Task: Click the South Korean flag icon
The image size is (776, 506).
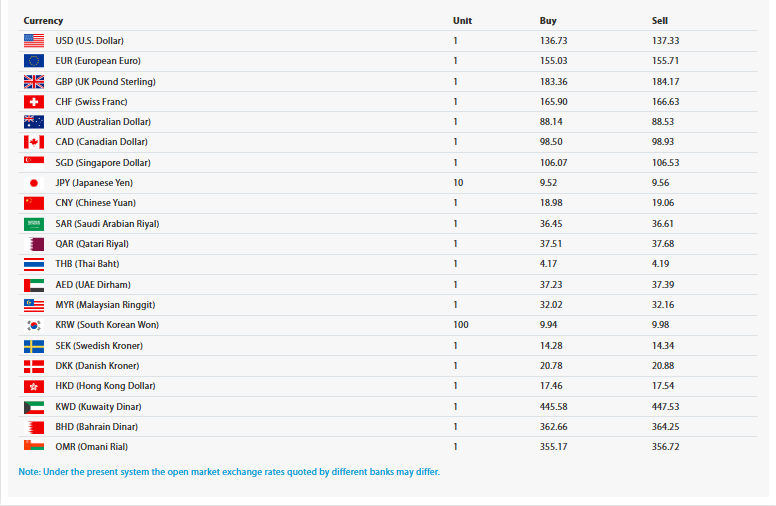Action: (x=34, y=325)
